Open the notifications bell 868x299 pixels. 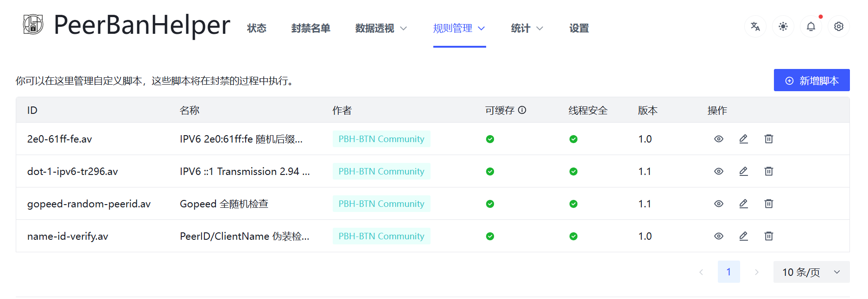811,27
